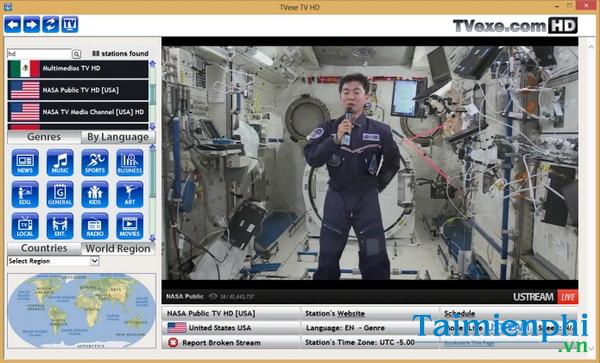
Task: Click "Station's Time Zone: UTC -5.00" text
Action: [x=360, y=342]
